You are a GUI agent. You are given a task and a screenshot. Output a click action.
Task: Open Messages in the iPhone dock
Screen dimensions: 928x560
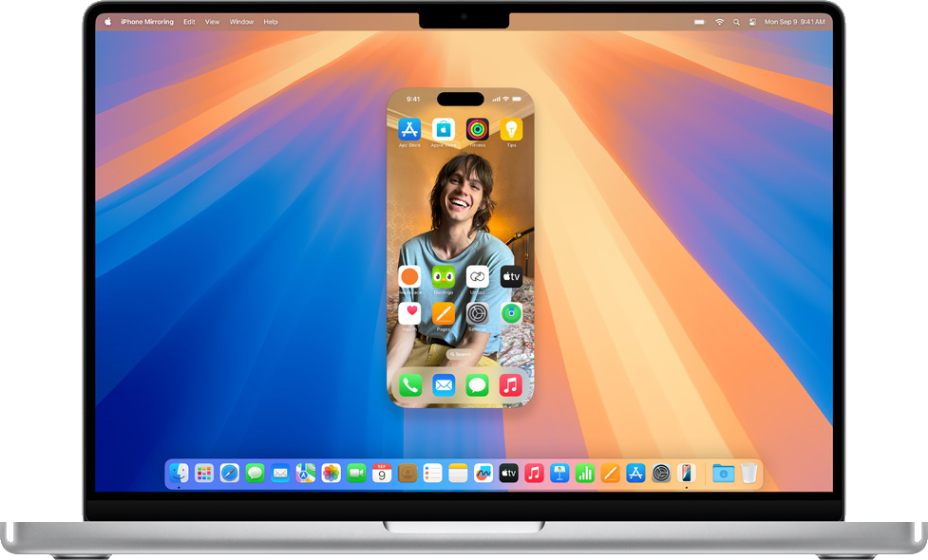(x=477, y=385)
